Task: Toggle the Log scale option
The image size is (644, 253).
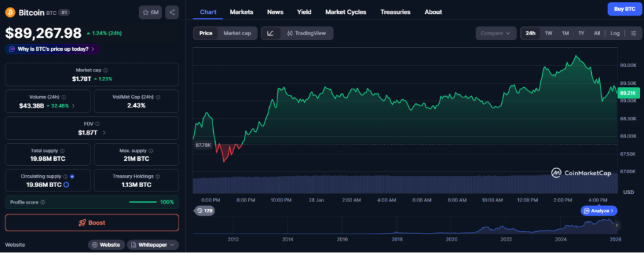Action: (614, 33)
